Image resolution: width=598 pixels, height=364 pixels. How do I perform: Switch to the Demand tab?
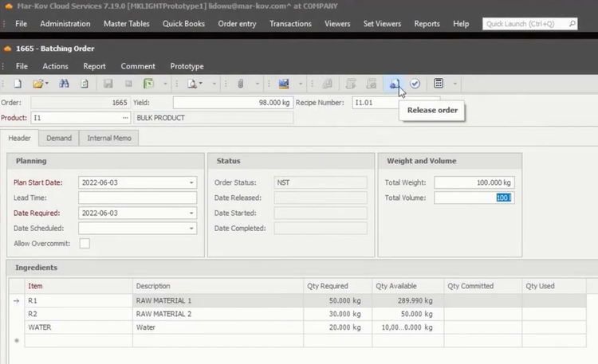pyautogui.click(x=59, y=138)
